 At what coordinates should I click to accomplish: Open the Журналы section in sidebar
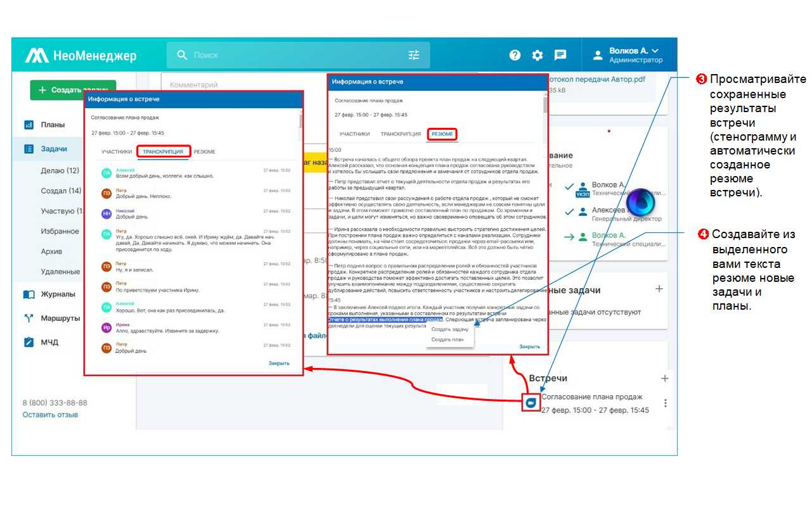[58, 294]
